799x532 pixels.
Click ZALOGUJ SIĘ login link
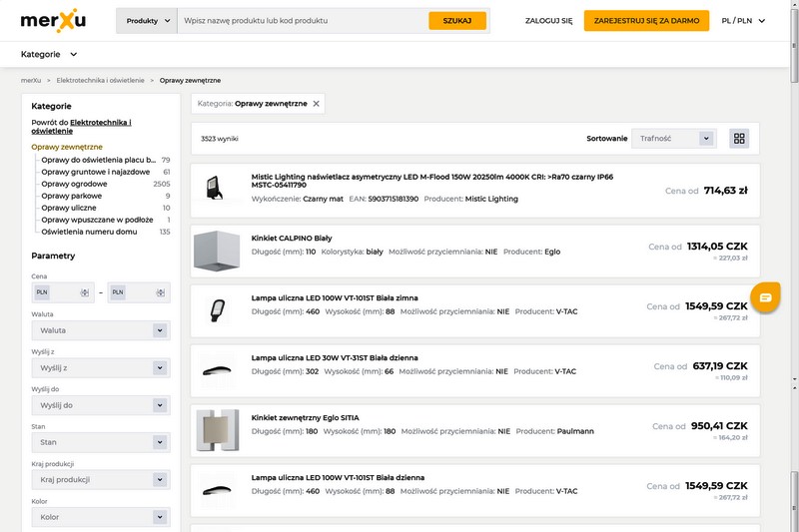point(548,21)
